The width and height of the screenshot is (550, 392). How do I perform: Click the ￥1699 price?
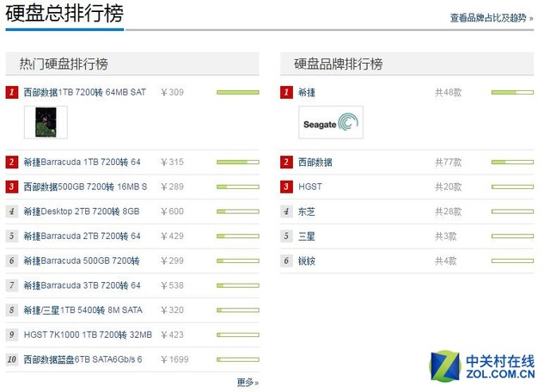click(174, 359)
